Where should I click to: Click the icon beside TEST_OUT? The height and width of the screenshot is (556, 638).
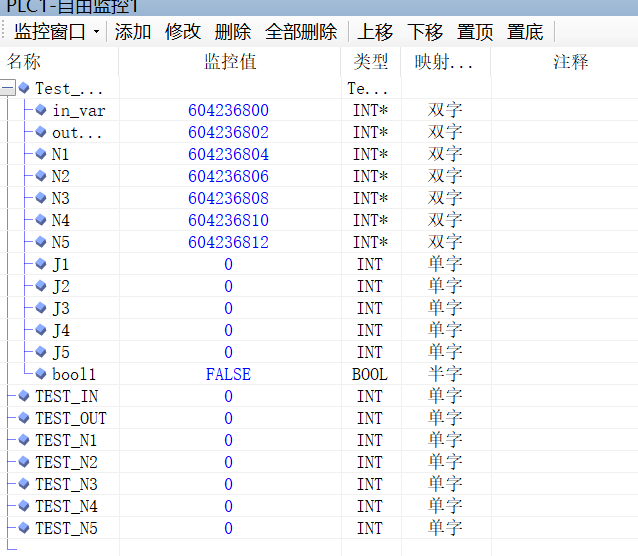24,418
